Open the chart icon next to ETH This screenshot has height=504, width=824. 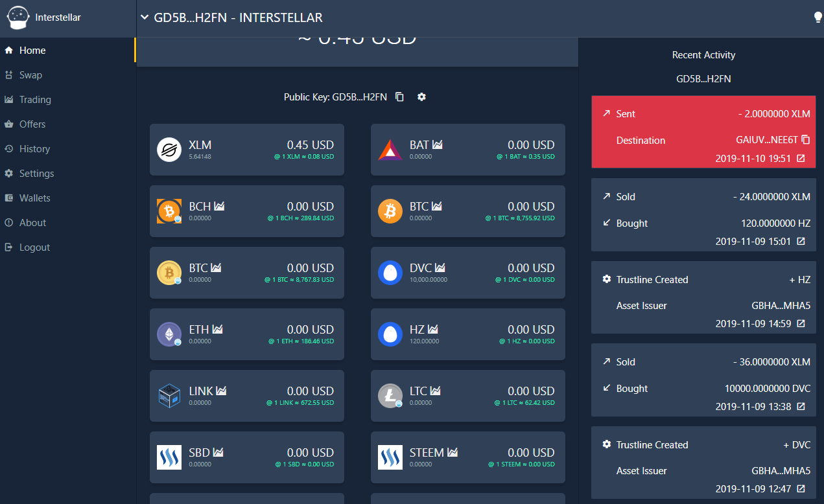click(x=217, y=330)
